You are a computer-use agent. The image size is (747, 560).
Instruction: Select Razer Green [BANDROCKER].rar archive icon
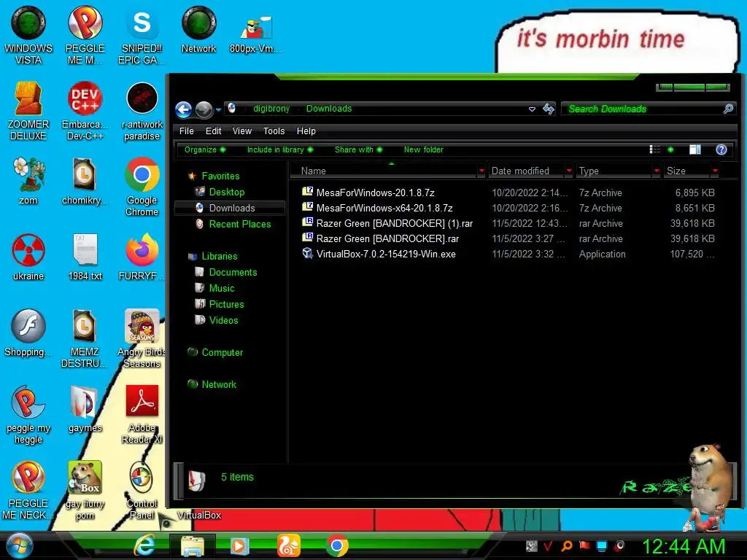point(308,238)
